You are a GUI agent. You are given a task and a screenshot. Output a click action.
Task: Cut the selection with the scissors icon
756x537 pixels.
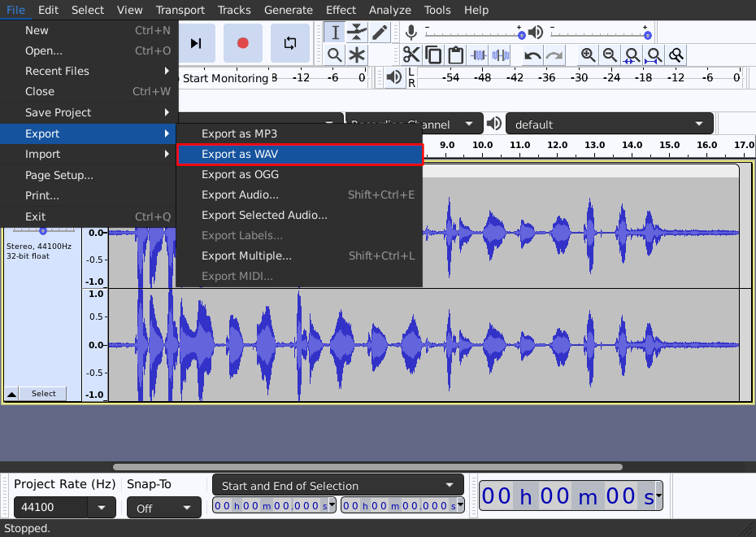coord(411,55)
